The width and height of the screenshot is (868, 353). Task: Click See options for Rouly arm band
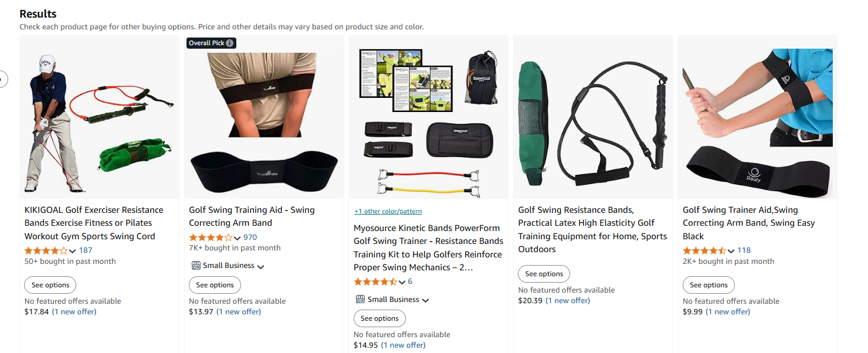708,285
